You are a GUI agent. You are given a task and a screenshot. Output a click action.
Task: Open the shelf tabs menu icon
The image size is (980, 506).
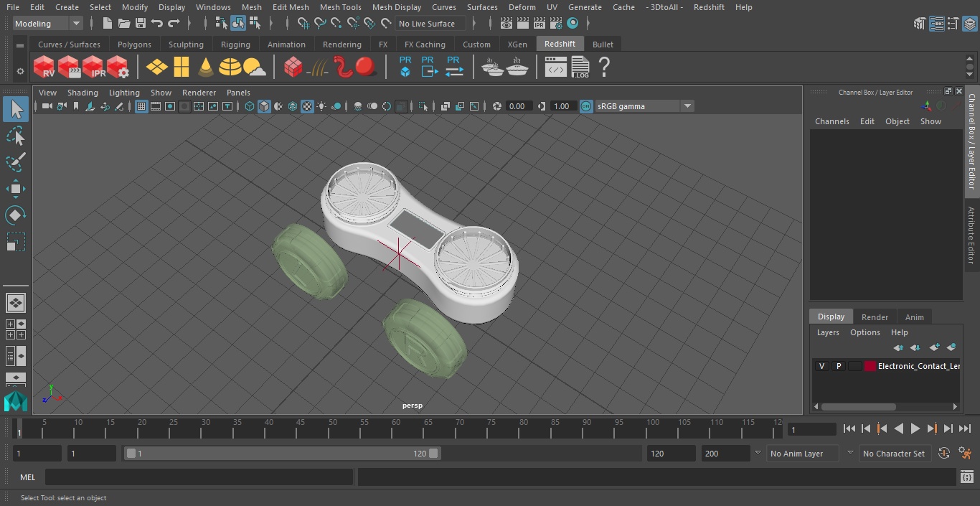pos(20,45)
